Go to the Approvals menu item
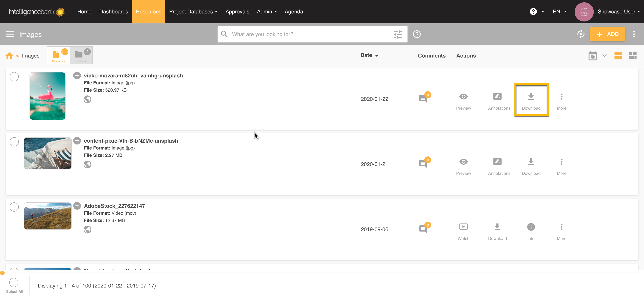 pos(237,11)
